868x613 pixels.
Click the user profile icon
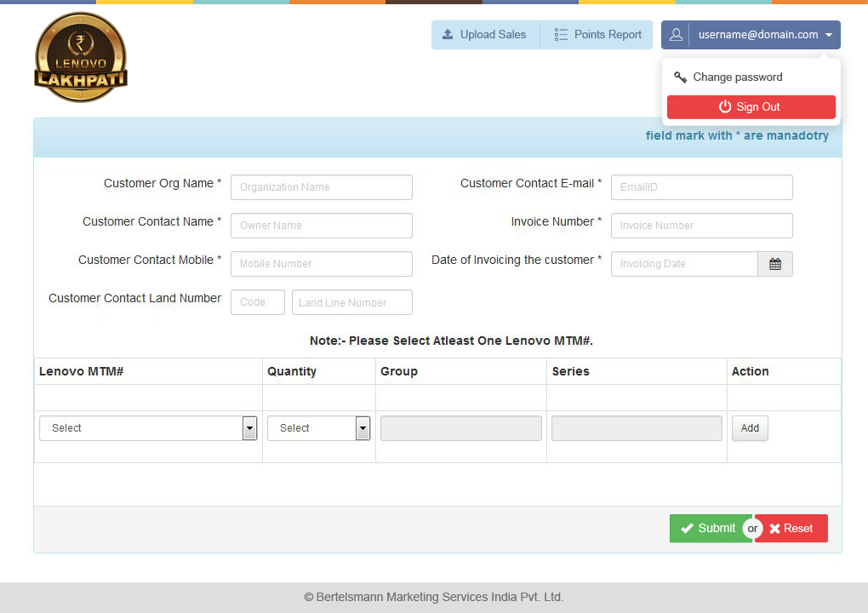click(x=676, y=35)
